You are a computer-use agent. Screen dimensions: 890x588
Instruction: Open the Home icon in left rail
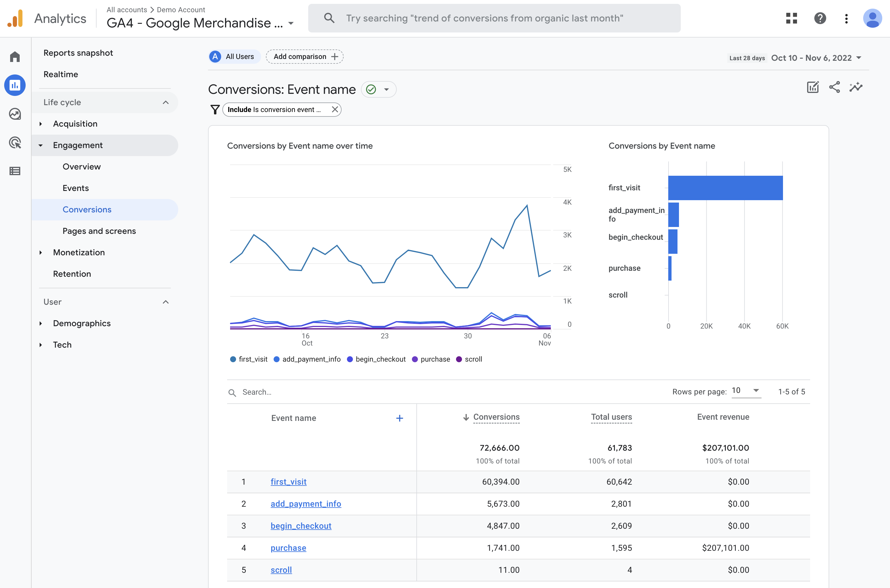15,57
